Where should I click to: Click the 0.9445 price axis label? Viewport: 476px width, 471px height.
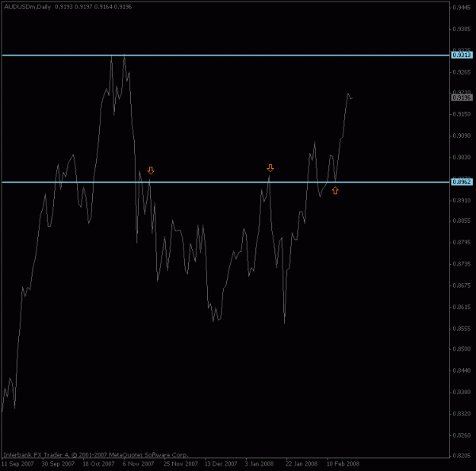[462, 8]
